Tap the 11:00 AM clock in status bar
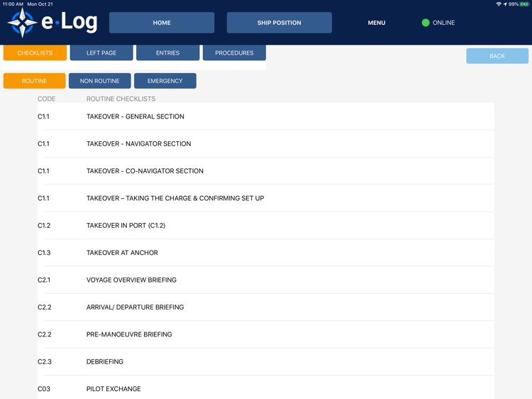 13,4
